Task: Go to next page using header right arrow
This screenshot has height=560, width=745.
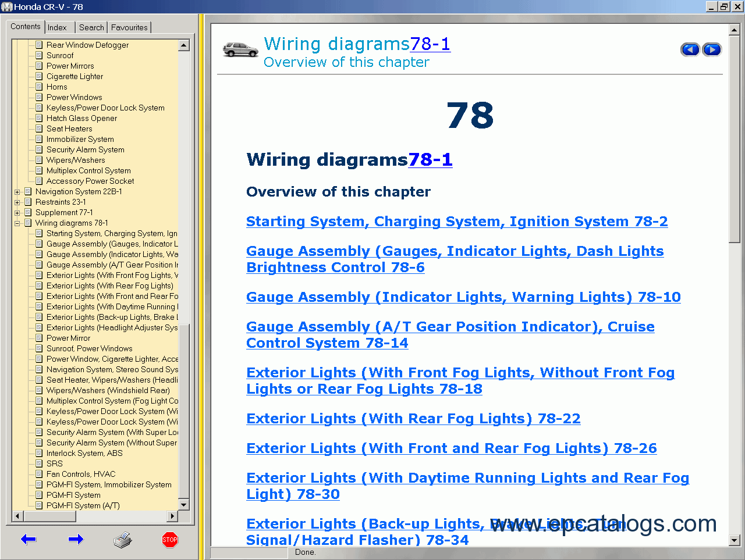Action: pos(712,50)
